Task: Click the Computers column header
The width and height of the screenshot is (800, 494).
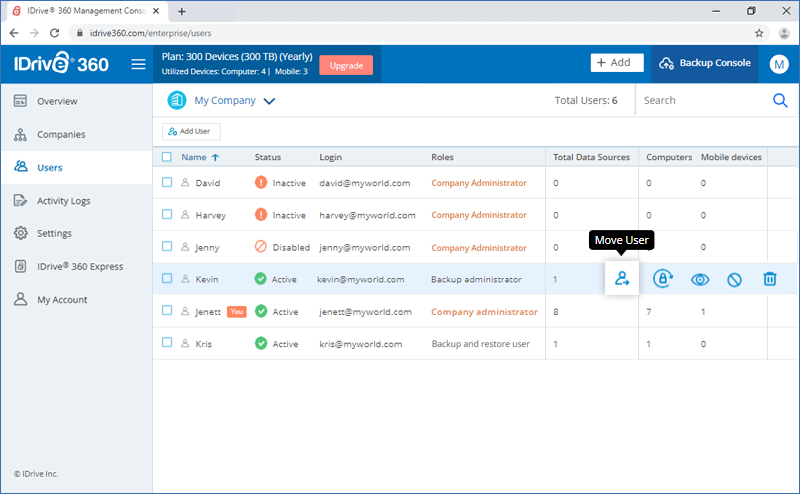Action: tap(669, 157)
